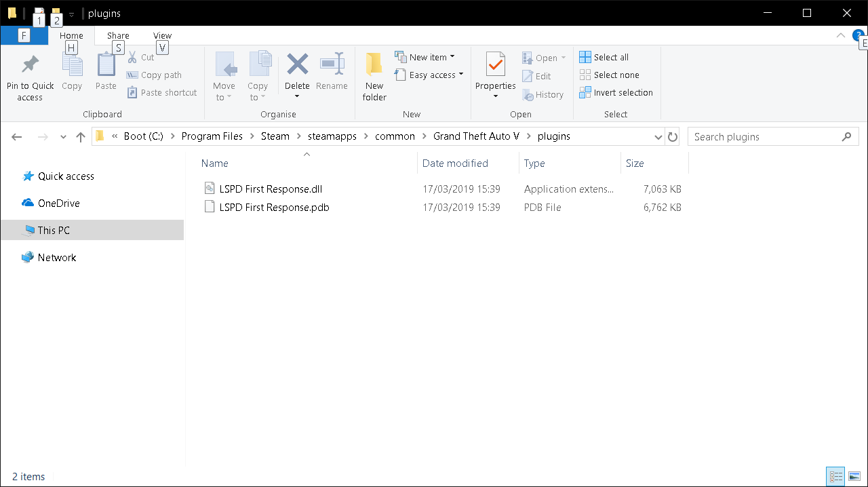
Task: Click the Pin to Quick access icon
Action: [x=30, y=65]
